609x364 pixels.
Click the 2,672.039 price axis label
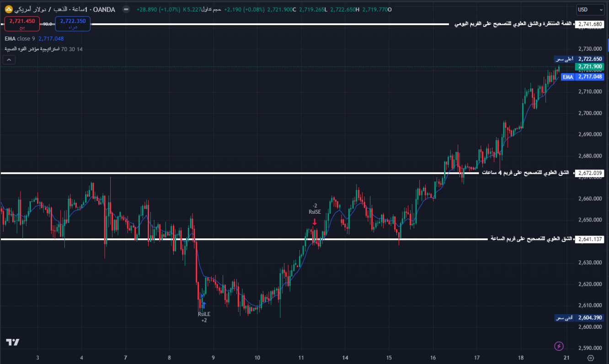pyautogui.click(x=590, y=173)
